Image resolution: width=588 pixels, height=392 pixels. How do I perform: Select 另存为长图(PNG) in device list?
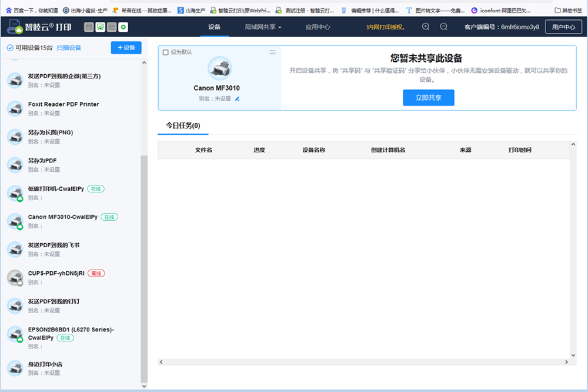coord(51,132)
